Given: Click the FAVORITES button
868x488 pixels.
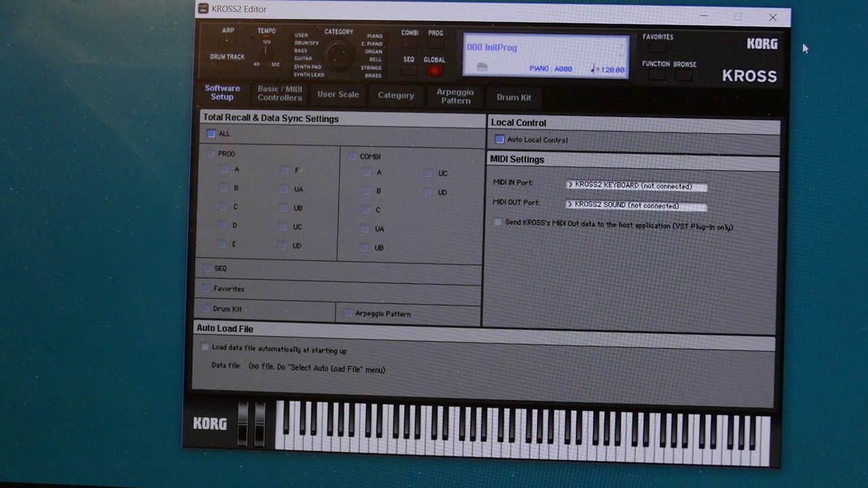Looking at the screenshot, I should 657,48.
